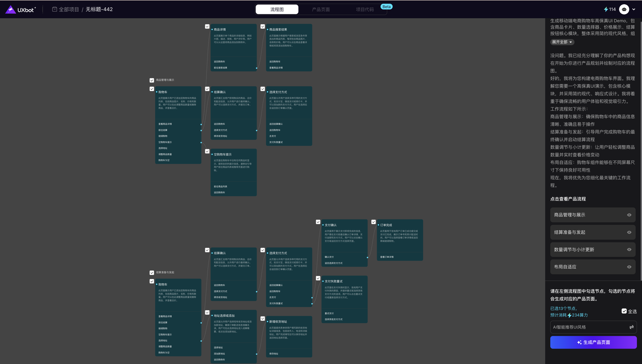Switch to the 项目代码 tab
This screenshot has height=364, width=642.
point(365,10)
